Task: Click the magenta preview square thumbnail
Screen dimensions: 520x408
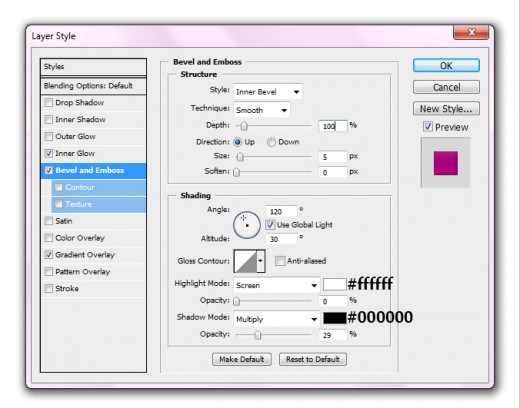Action: point(446,163)
